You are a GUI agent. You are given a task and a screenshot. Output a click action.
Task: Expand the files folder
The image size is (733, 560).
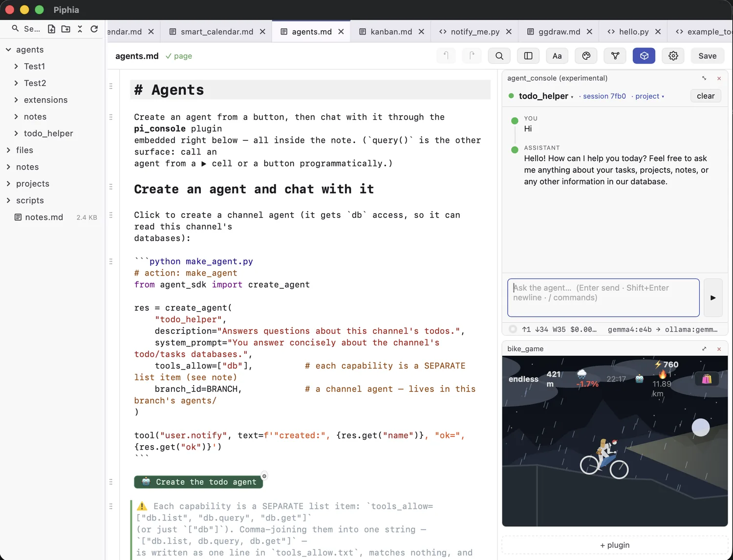point(8,150)
